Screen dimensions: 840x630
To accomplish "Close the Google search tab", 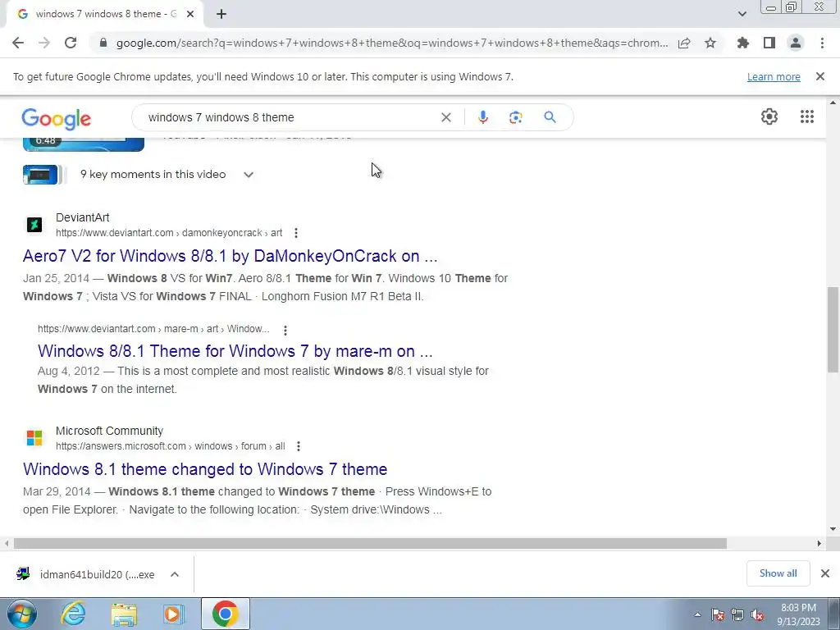I will tap(189, 15).
